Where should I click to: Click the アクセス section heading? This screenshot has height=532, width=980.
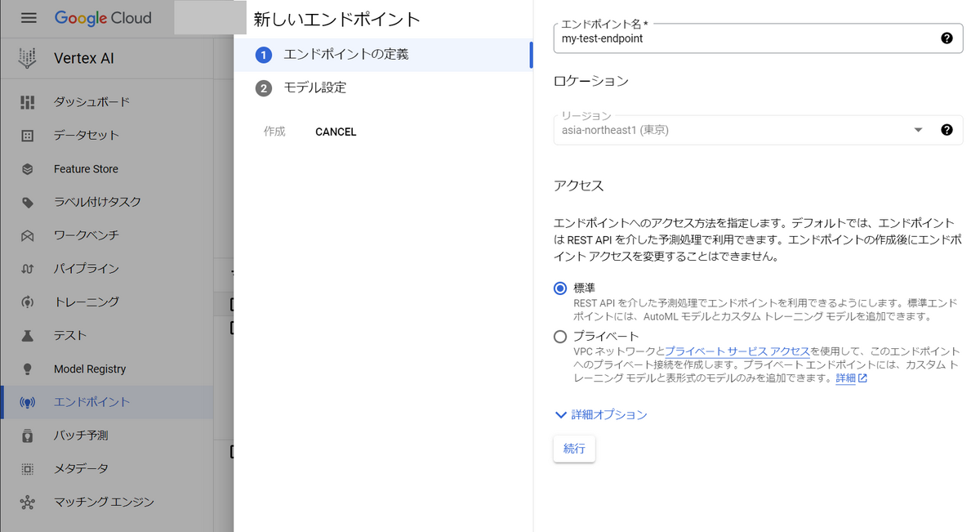pos(579,186)
